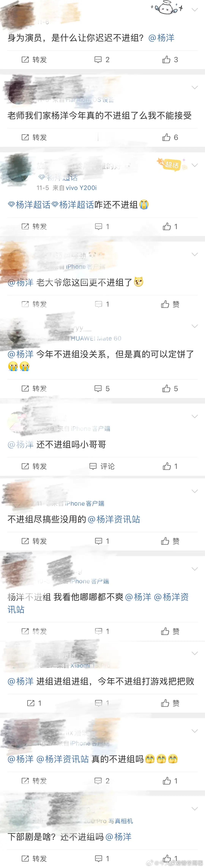This screenshot has width=205, height=868.
Task: Tap 赞 on the 老大爷您这回更不进组了 post
Action: pos(170,304)
